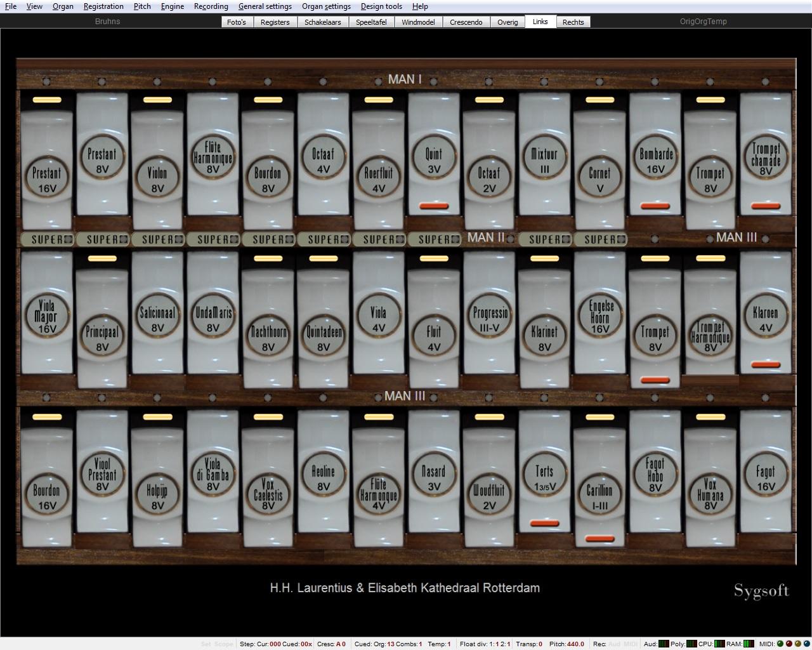
Task: Click the Cresc status field
Action: 331,644
